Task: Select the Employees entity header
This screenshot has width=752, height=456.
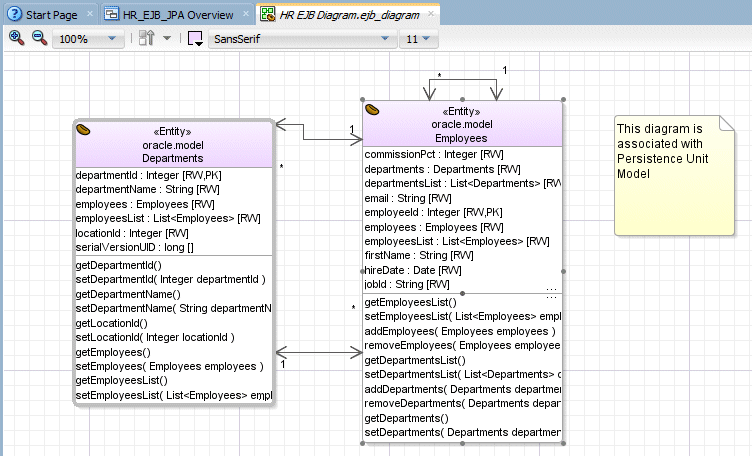Action: click(x=462, y=124)
